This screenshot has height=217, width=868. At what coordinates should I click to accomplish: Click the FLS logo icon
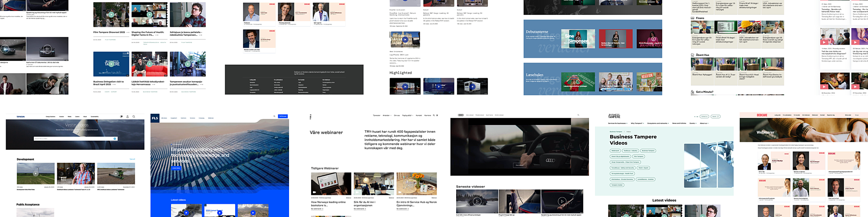[155, 118]
